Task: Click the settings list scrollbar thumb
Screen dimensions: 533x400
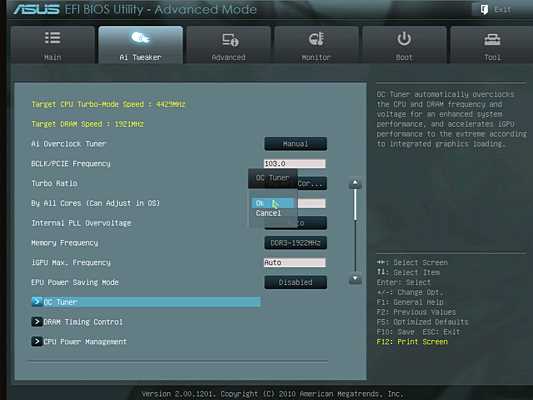Action: 355,205
